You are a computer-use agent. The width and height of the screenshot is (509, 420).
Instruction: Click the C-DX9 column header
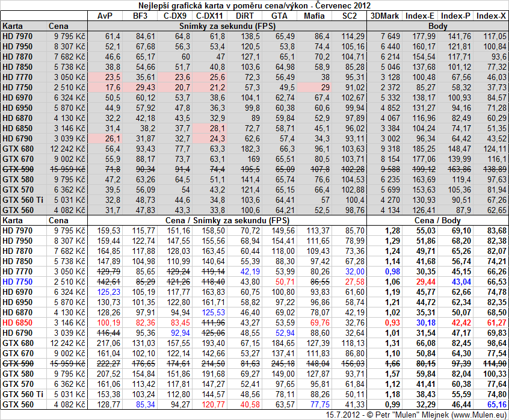point(175,16)
